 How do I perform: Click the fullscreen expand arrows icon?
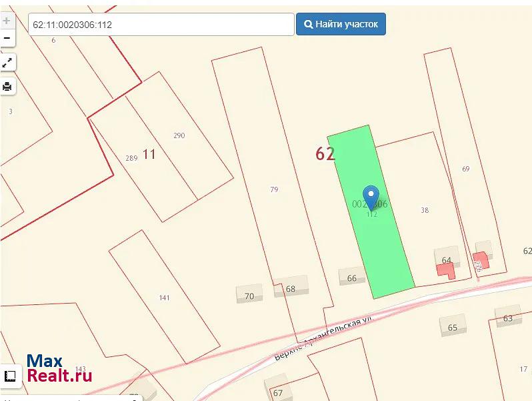[7, 63]
